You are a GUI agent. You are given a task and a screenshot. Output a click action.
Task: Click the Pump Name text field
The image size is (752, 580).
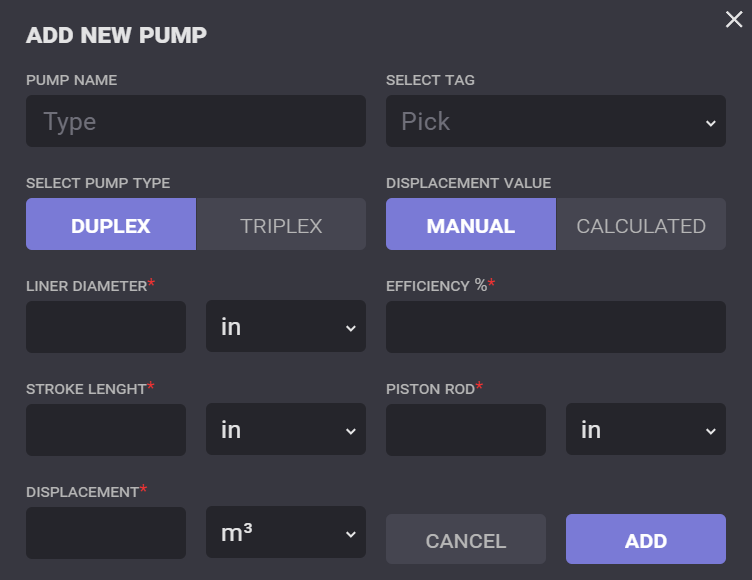(196, 122)
